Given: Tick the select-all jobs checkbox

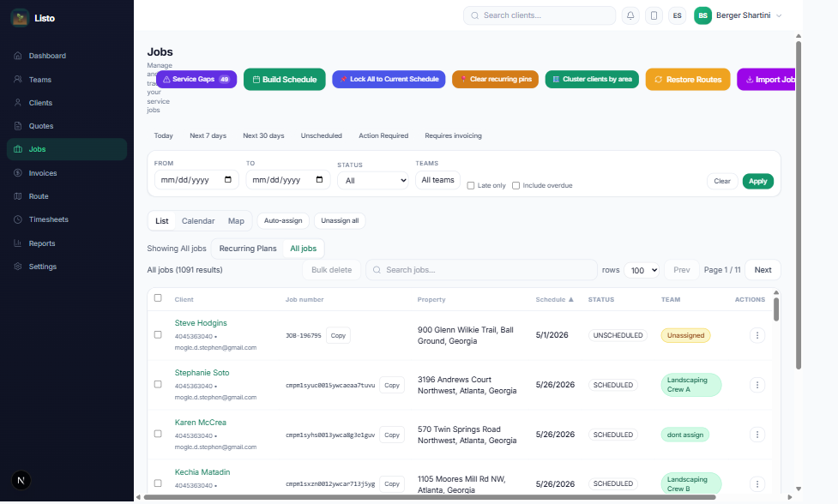Looking at the screenshot, I should pyautogui.click(x=158, y=298).
